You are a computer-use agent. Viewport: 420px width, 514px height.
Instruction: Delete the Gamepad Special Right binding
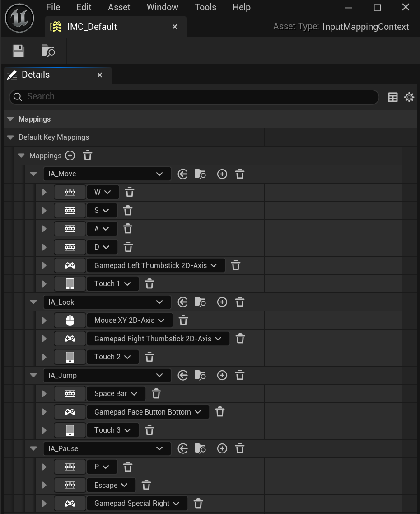[198, 503]
